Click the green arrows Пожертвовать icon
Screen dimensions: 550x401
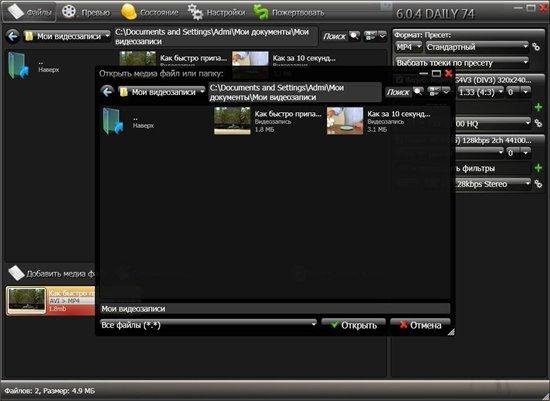261,12
